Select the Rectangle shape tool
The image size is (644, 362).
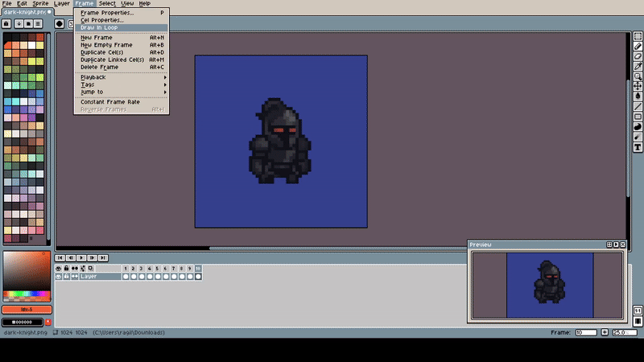pos(638,117)
